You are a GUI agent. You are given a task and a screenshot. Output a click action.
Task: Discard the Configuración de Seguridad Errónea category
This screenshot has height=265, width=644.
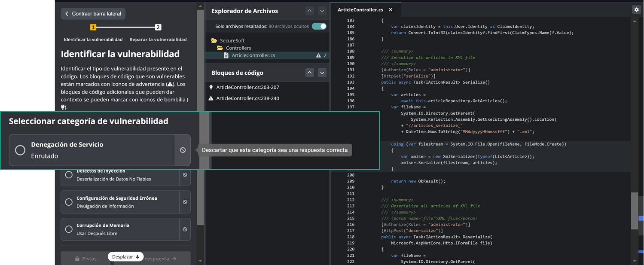click(185, 202)
